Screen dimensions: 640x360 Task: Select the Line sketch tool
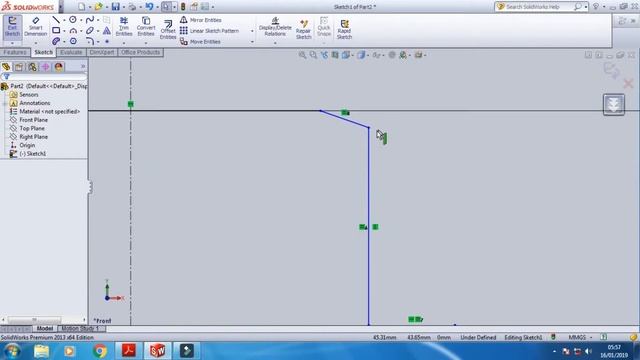point(56,20)
